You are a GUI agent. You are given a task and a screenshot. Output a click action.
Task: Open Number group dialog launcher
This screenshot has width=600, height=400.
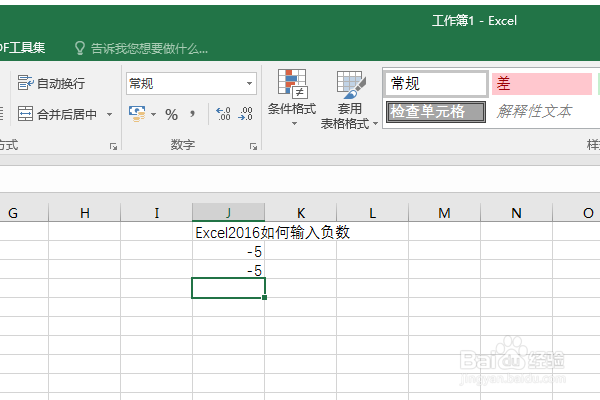pos(253,146)
